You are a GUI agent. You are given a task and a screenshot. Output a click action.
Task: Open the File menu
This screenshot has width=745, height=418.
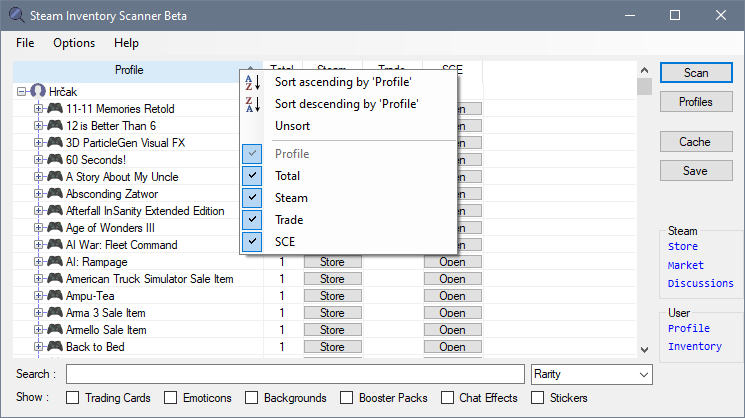pyautogui.click(x=25, y=43)
